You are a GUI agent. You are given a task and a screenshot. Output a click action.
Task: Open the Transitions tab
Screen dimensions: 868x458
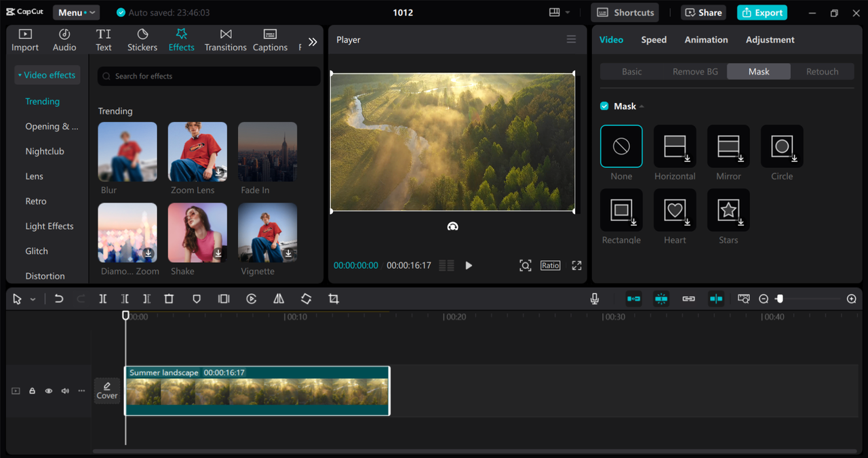[x=226, y=40]
